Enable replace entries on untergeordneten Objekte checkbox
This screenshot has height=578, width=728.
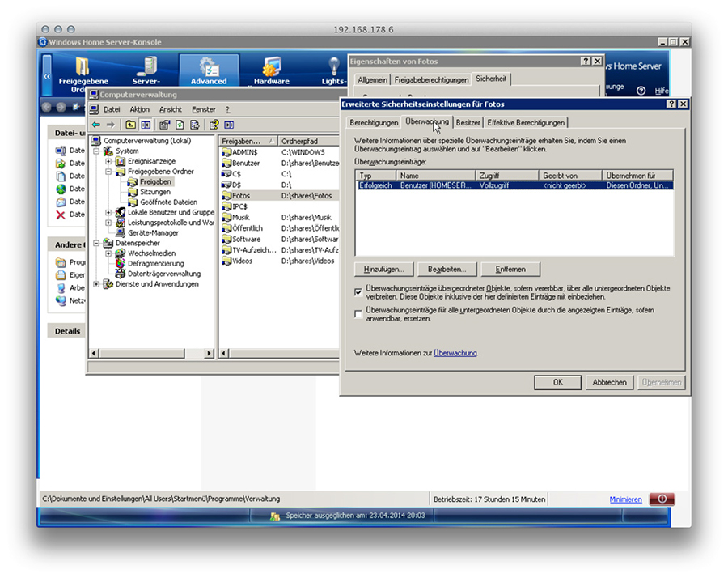point(359,313)
